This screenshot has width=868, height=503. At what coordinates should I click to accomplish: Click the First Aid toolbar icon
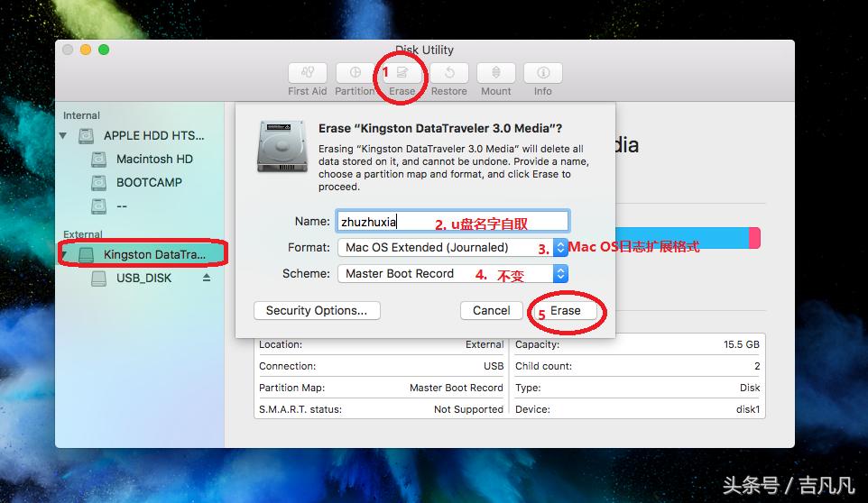tap(308, 73)
